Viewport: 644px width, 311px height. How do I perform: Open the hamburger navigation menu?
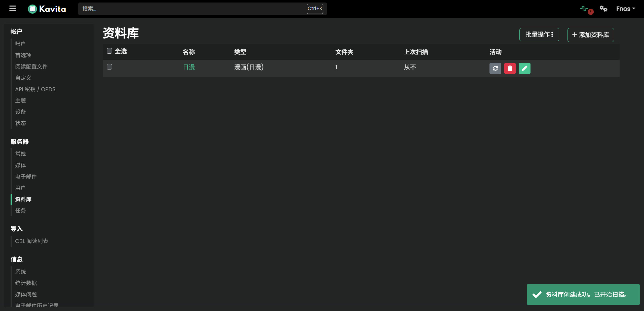13,9
